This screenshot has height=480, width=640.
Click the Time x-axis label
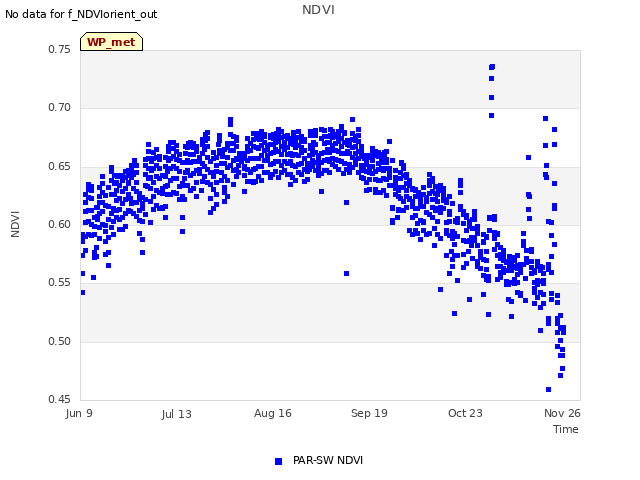(x=566, y=429)
